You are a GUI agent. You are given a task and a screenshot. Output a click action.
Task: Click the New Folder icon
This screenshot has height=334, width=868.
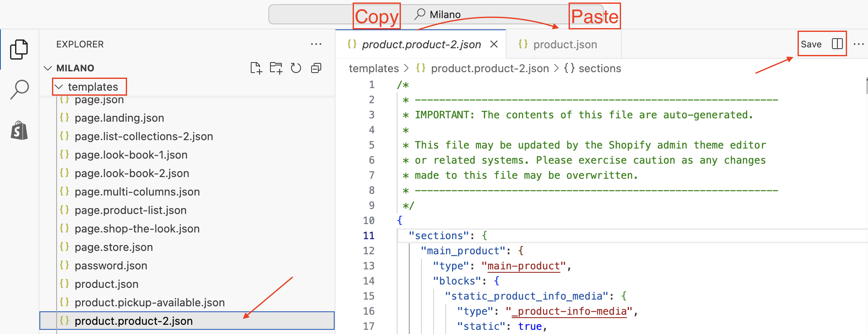[276, 68]
